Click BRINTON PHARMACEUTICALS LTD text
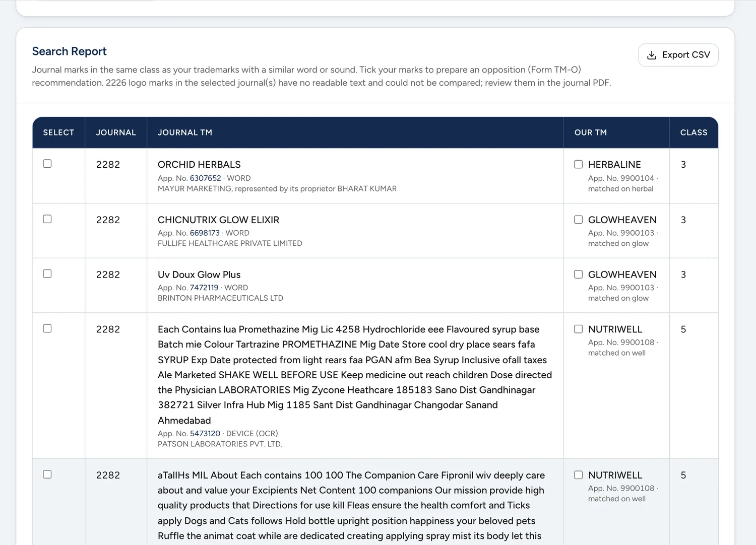 (x=220, y=298)
